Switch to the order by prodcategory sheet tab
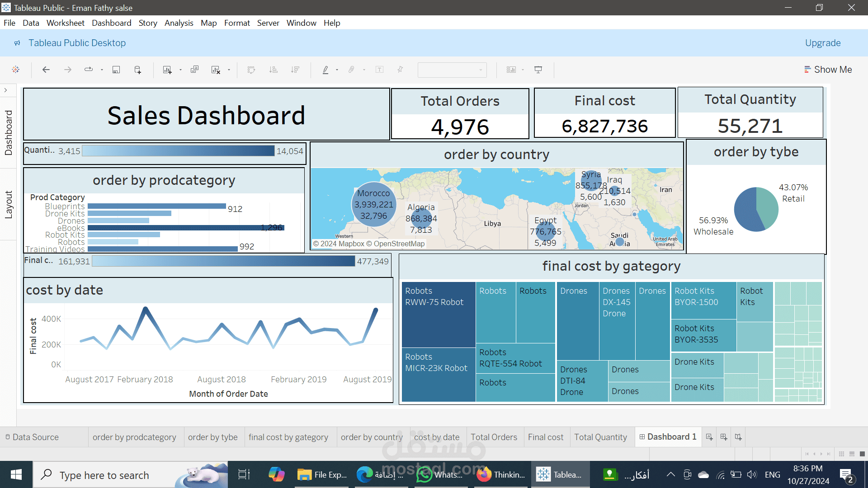This screenshot has height=488, width=868. click(x=134, y=437)
